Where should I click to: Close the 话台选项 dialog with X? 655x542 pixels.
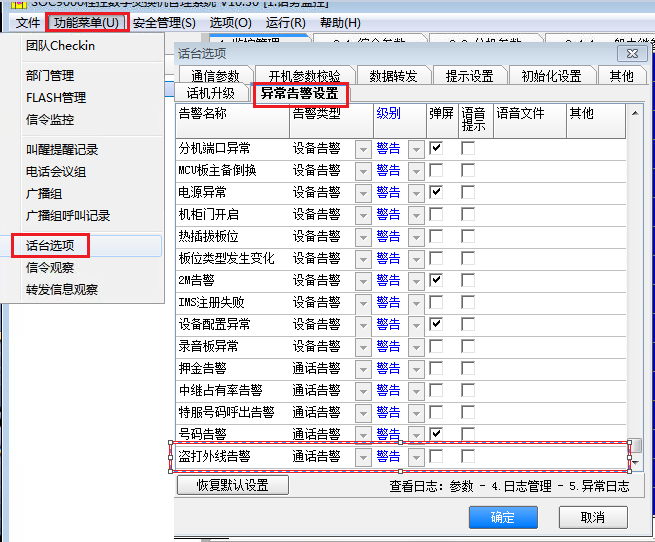[631, 53]
